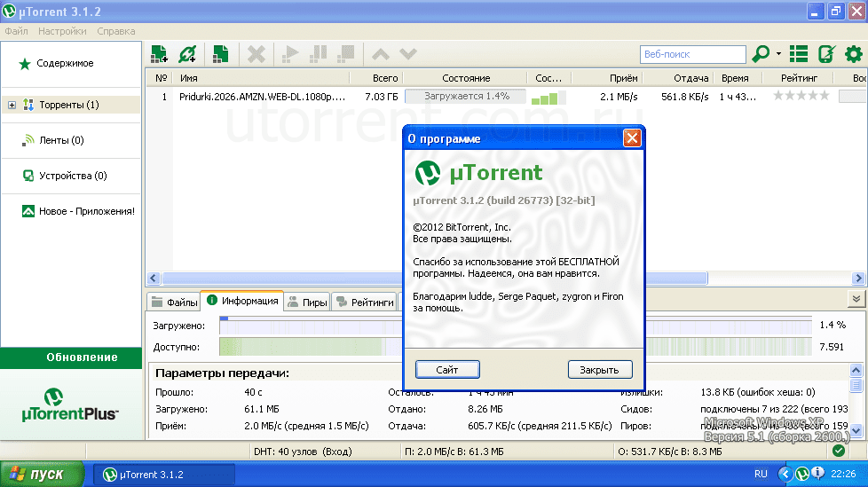The width and height of the screenshot is (868, 487).
Task: Sort by the Рейтинг column header
Action: (x=799, y=78)
